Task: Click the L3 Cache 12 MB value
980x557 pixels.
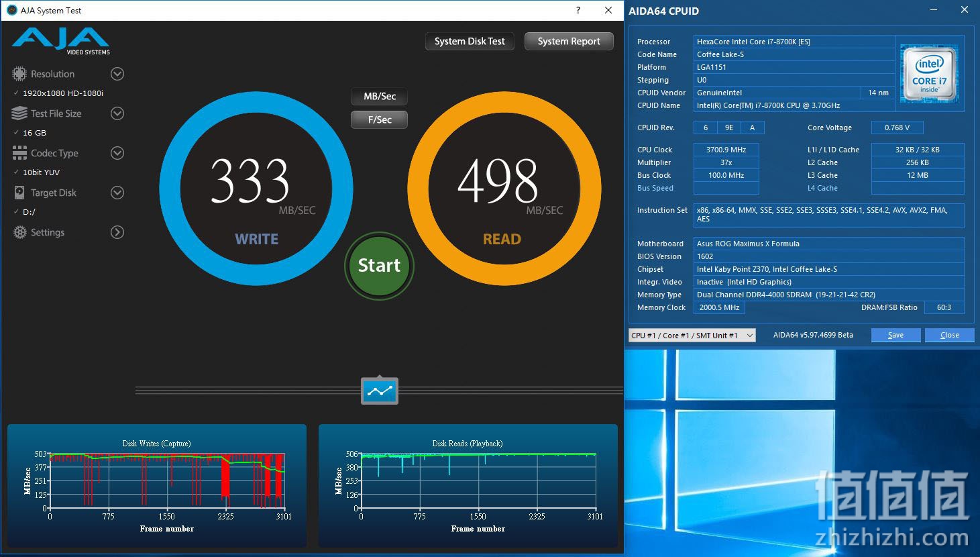Action: [918, 175]
